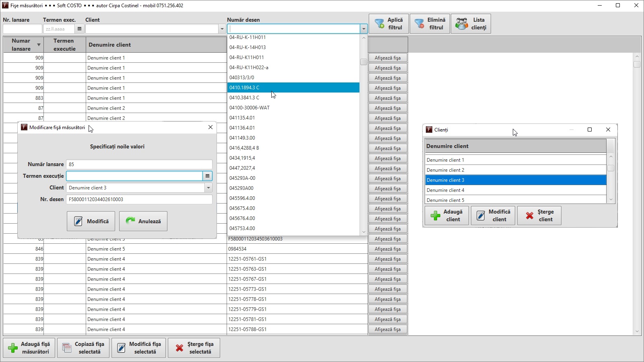Click the Clienți list scrollbar down arrow
Image resolution: width=644 pixels, height=362 pixels.
pos(611,200)
